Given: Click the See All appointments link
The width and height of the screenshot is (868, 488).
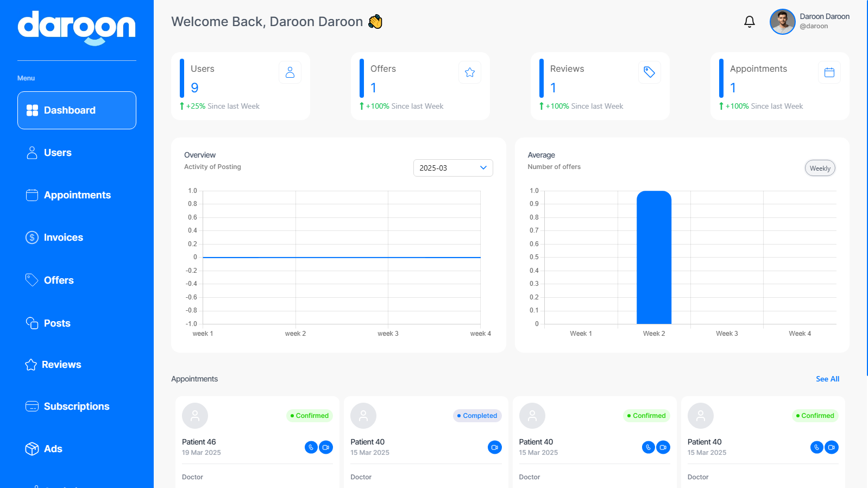Looking at the screenshot, I should (827, 379).
